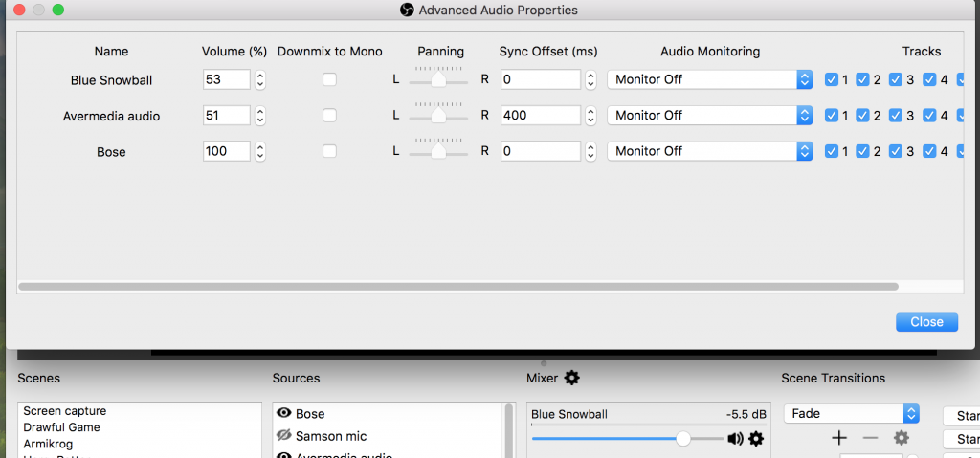Open Mixer gear settings icon

[x=572, y=378]
